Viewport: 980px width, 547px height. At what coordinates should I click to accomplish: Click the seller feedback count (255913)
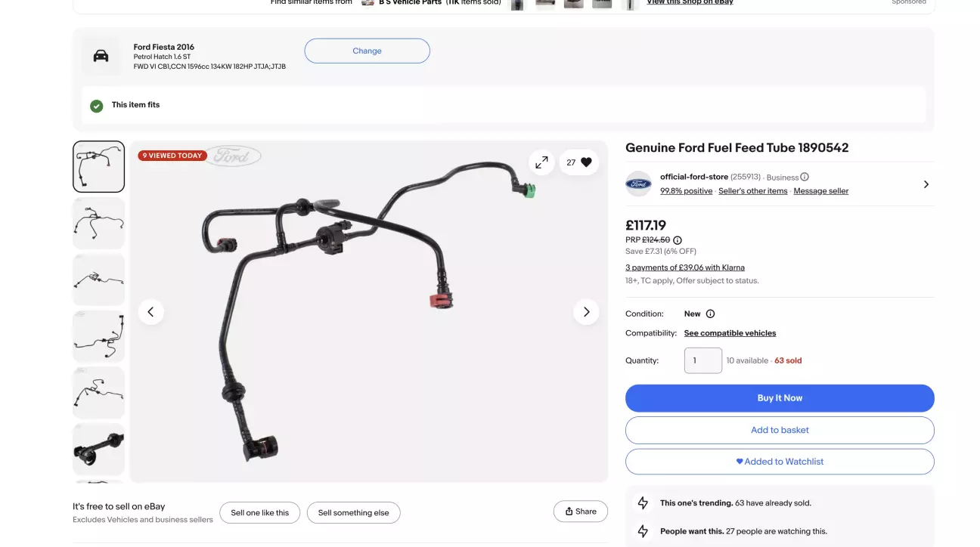[x=746, y=177]
